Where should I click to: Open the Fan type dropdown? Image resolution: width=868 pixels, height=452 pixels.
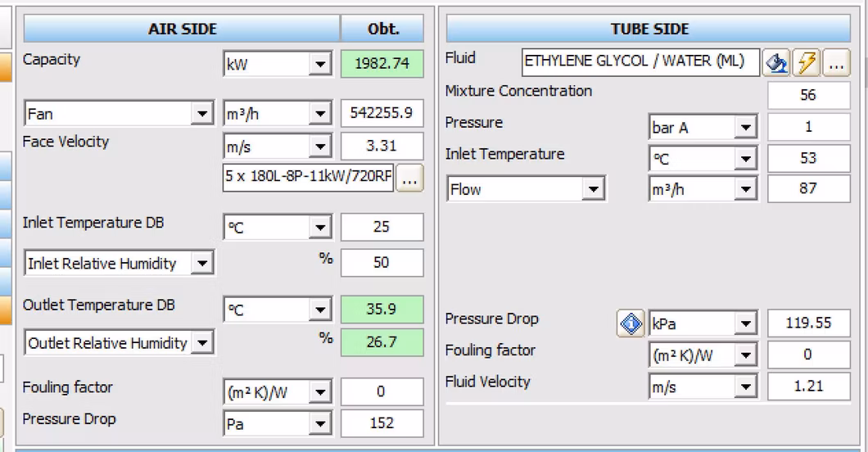pos(202,114)
